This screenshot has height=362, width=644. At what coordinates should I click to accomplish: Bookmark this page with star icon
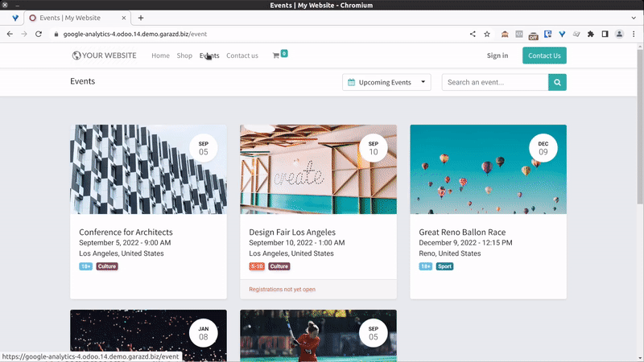click(487, 34)
